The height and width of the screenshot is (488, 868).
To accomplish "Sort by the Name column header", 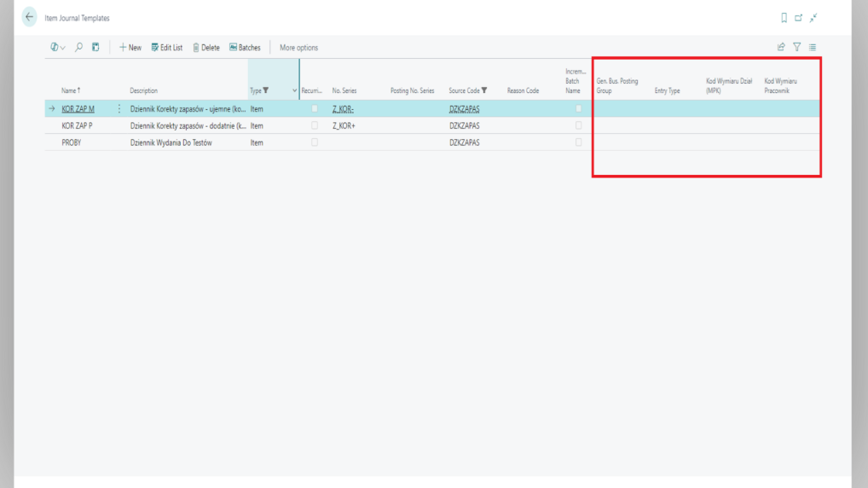I will [x=70, y=90].
